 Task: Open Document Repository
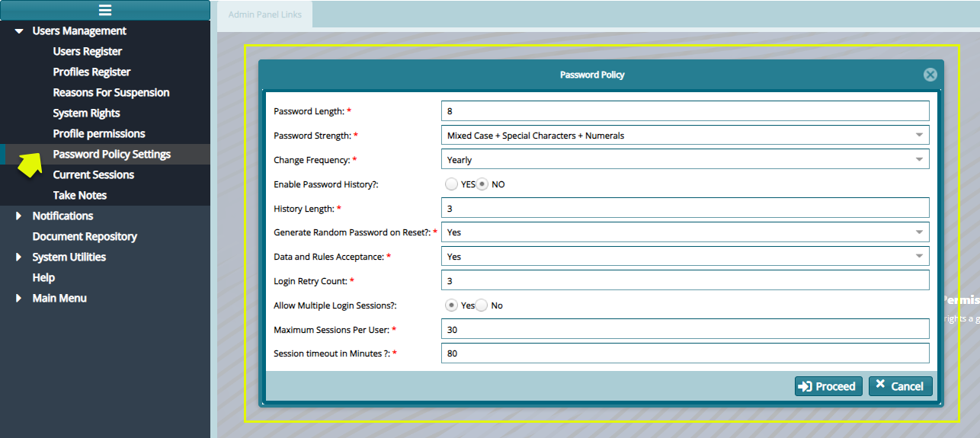click(x=85, y=237)
